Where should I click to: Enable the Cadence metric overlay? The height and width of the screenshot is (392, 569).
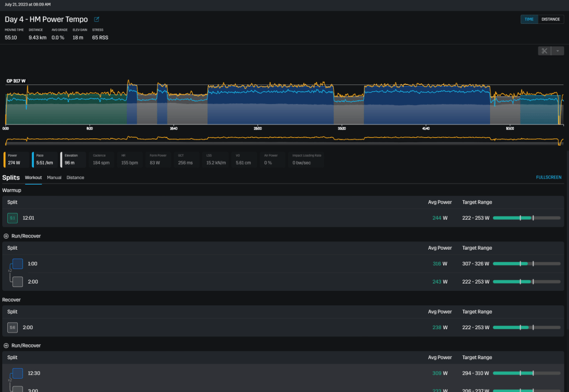[x=101, y=160]
